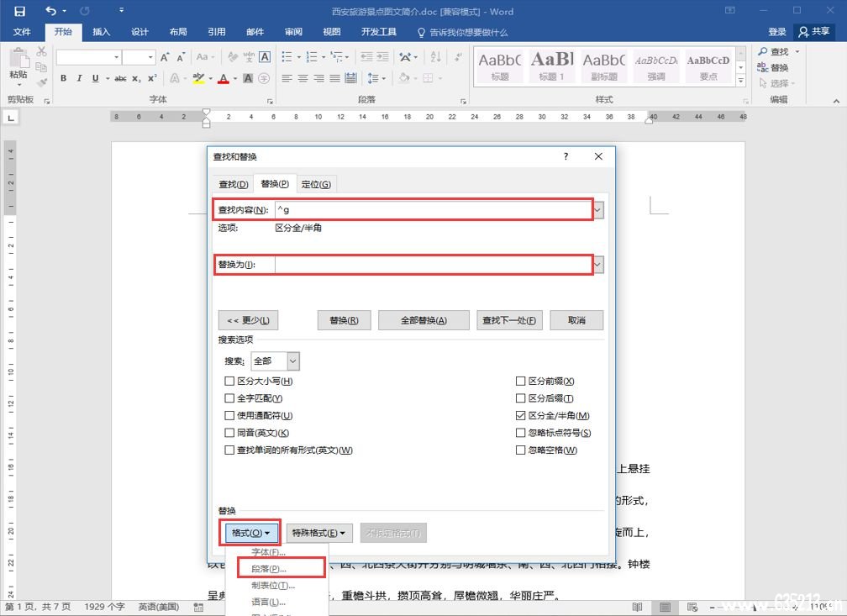Click the help question mark in dialog

566,156
